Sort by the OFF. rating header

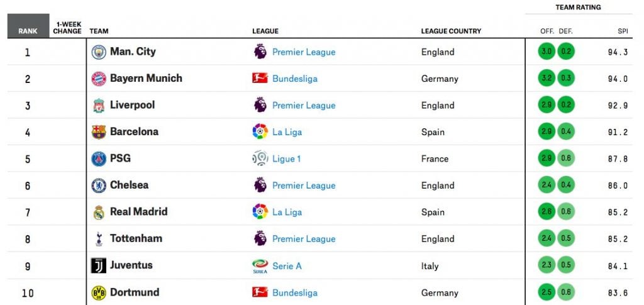(547, 31)
